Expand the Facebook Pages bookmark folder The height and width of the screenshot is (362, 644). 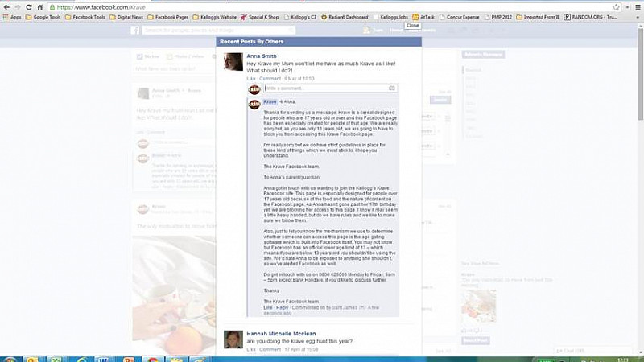point(168,17)
